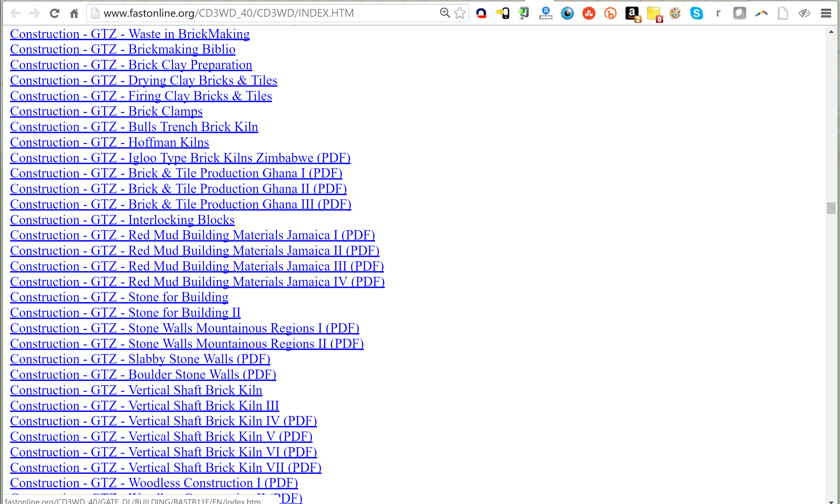The height and width of the screenshot is (504, 840).
Task: Open Vertical Shaft Brick Kiln VII PDF
Action: pyautogui.click(x=166, y=468)
